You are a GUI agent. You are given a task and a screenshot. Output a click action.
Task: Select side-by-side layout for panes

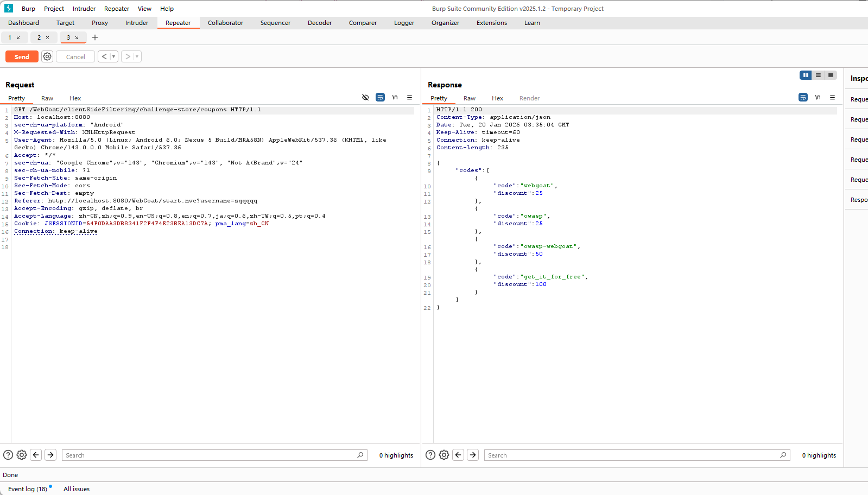(806, 75)
